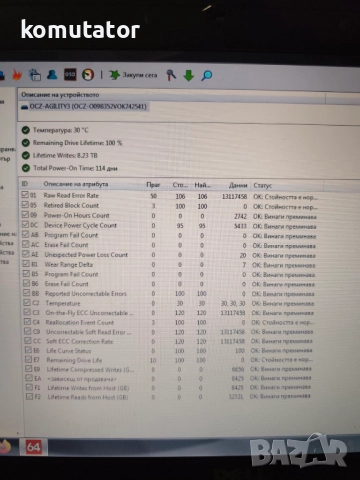This screenshot has height=480, width=360.
Task: Toggle checkbox of B5 Program Fail Count
Action: click(x=26, y=273)
